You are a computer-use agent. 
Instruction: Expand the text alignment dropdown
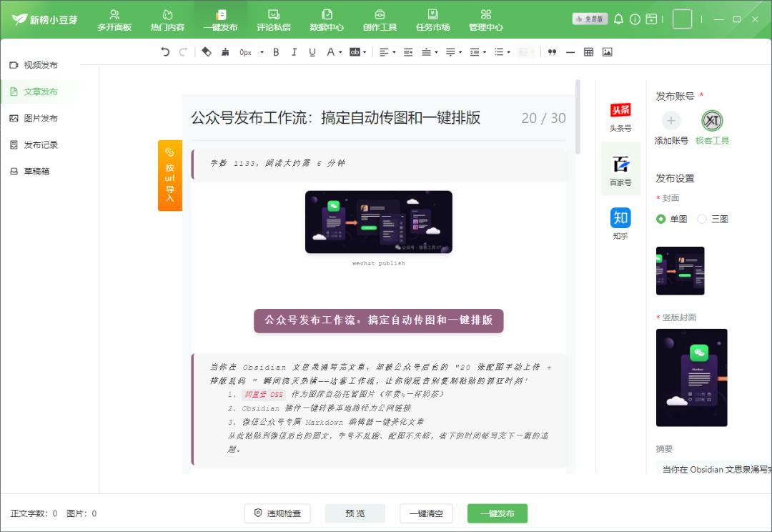pyautogui.click(x=393, y=52)
